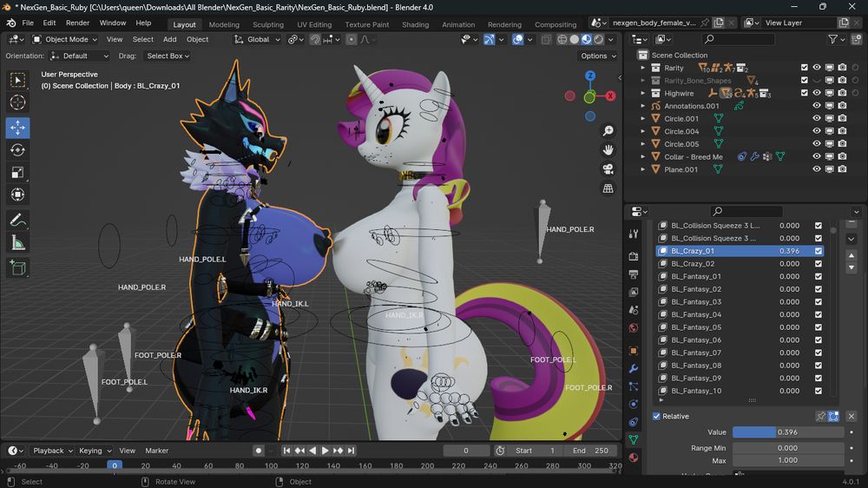Jump to the timeline start
Image resolution: width=868 pixels, height=488 pixels.
coord(286,451)
